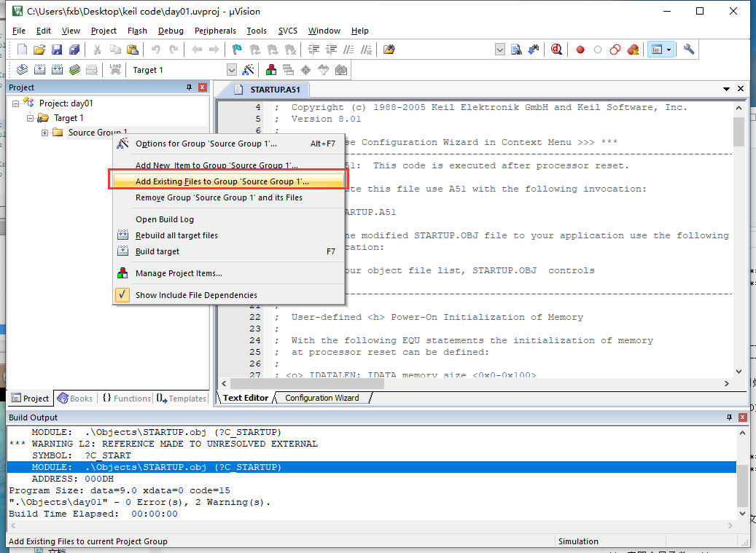Click editor vertical scrollbar thumb

coord(739,131)
